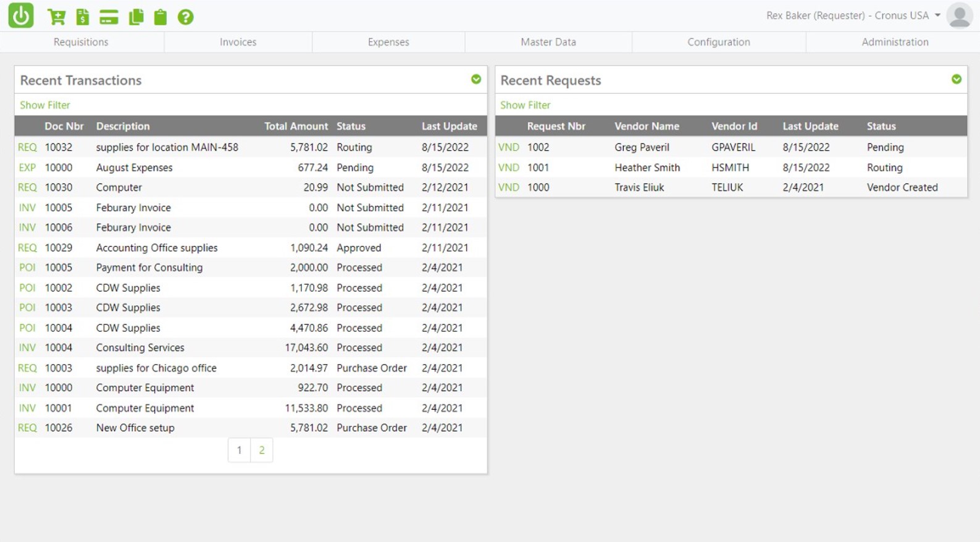This screenshot has height=542, width=980.
Task: Click the amount 17,043.60
Action: coord(306,348)
